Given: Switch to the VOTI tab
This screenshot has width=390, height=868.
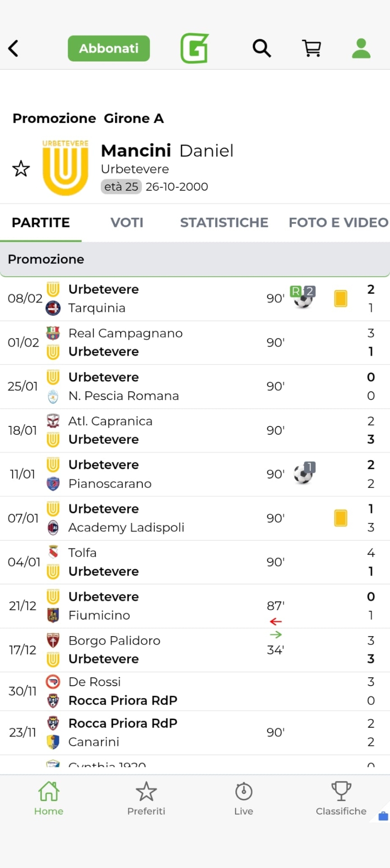Looking at the screenshot, I should [x=127, y=222].
